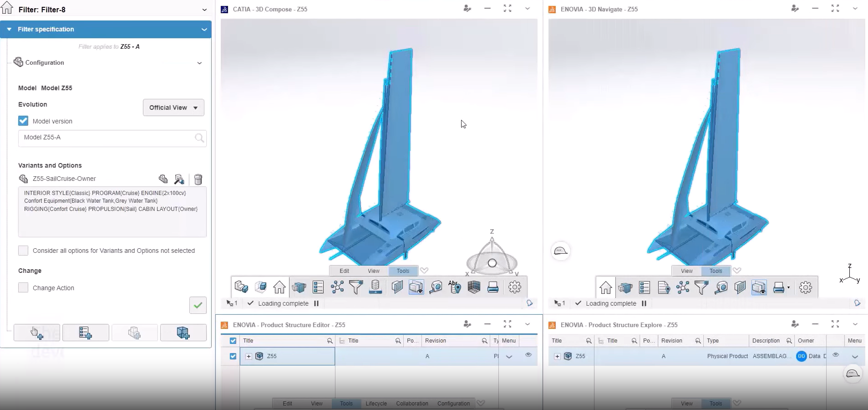Collapse the Configuration section chevron
The height and width of the screenshot is (410, 868).
199,63
